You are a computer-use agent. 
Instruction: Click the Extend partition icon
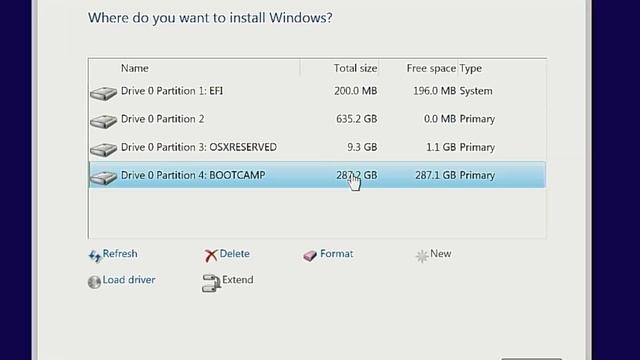(211, 283)
